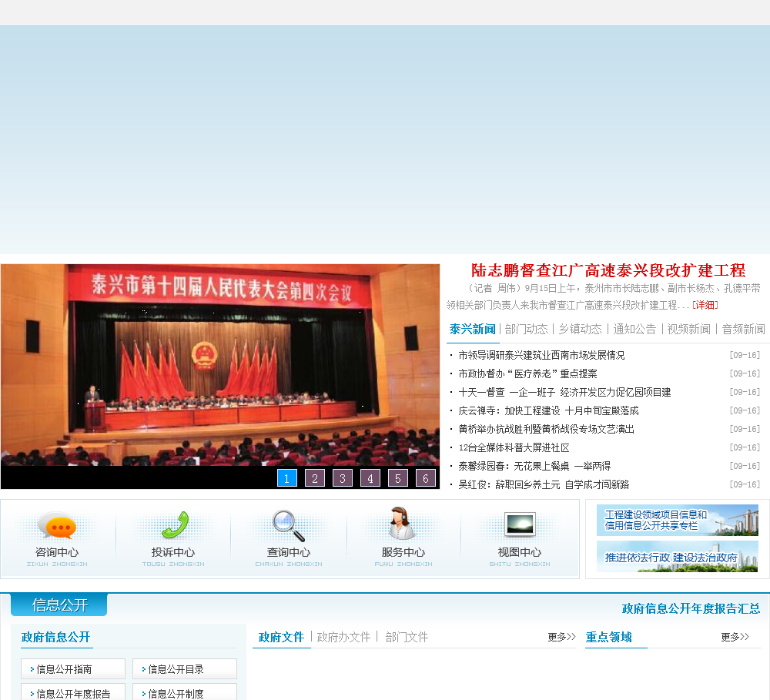The image size is (770, 700).
Task: Open the 通知公告 tab
Action: pyautogui.click(x=634, y=329)
